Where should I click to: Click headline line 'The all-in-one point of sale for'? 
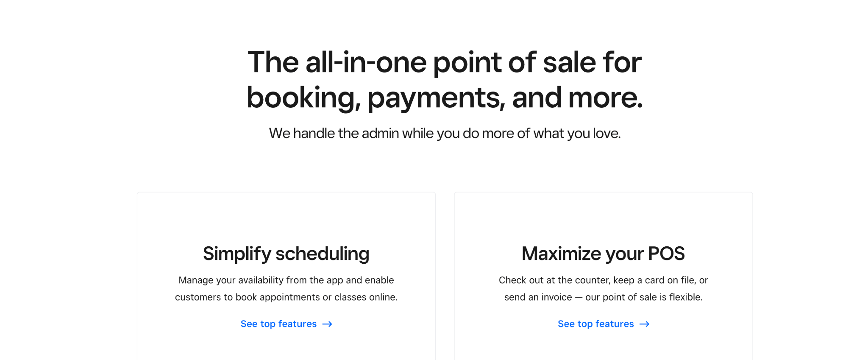coord(445,62)
